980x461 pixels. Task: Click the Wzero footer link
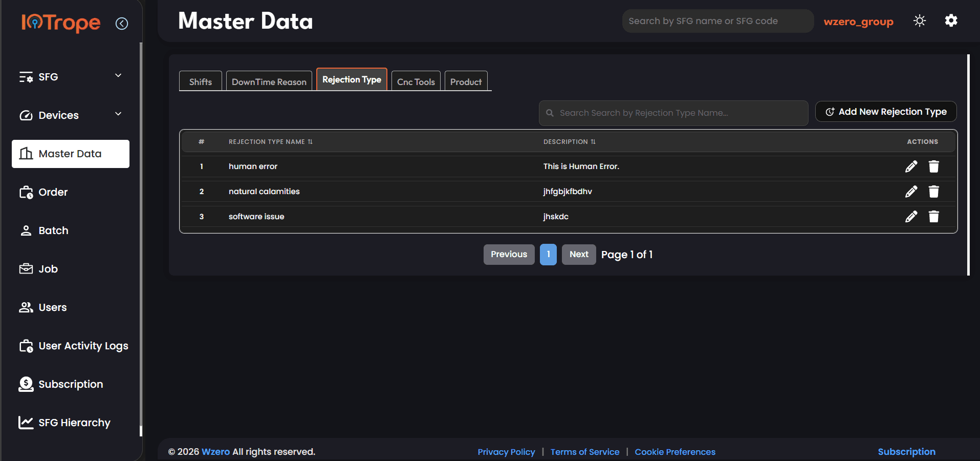coord(215,452)
